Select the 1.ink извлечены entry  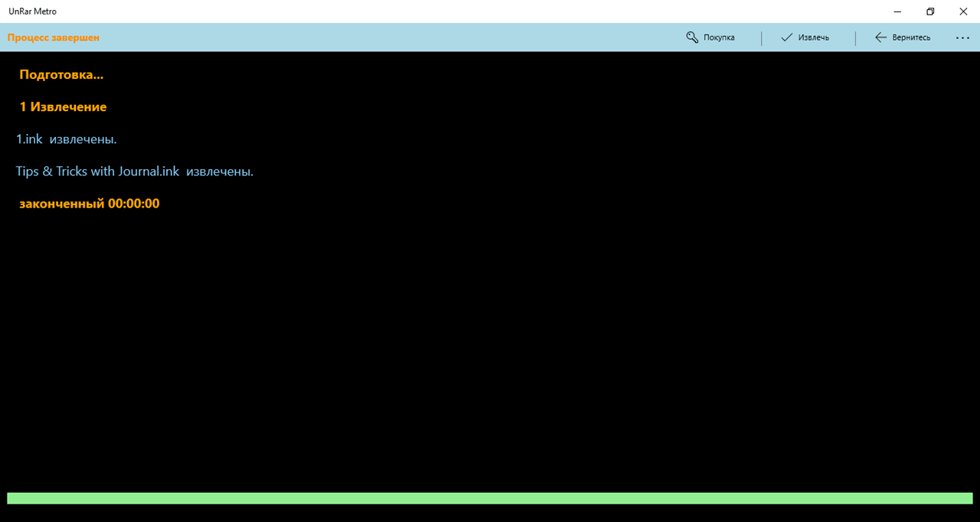pyautogui.click(x=66, y=139)
